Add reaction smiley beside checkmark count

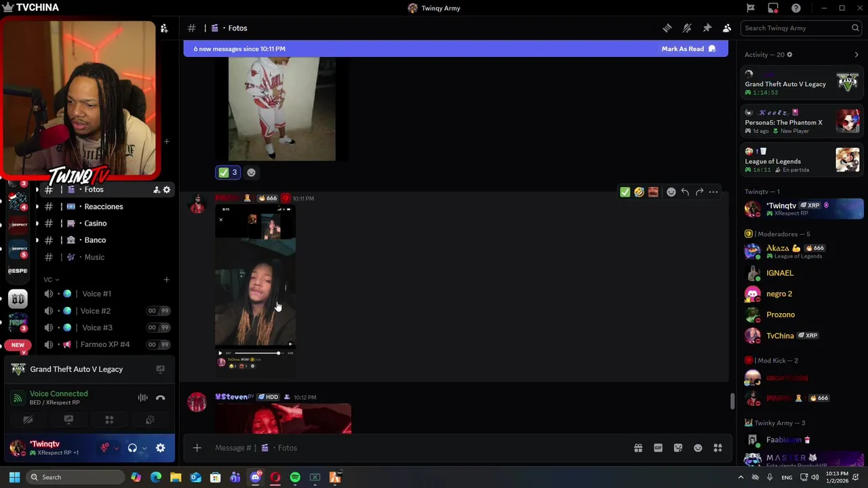pyautogui.click(x=251, y=173)
